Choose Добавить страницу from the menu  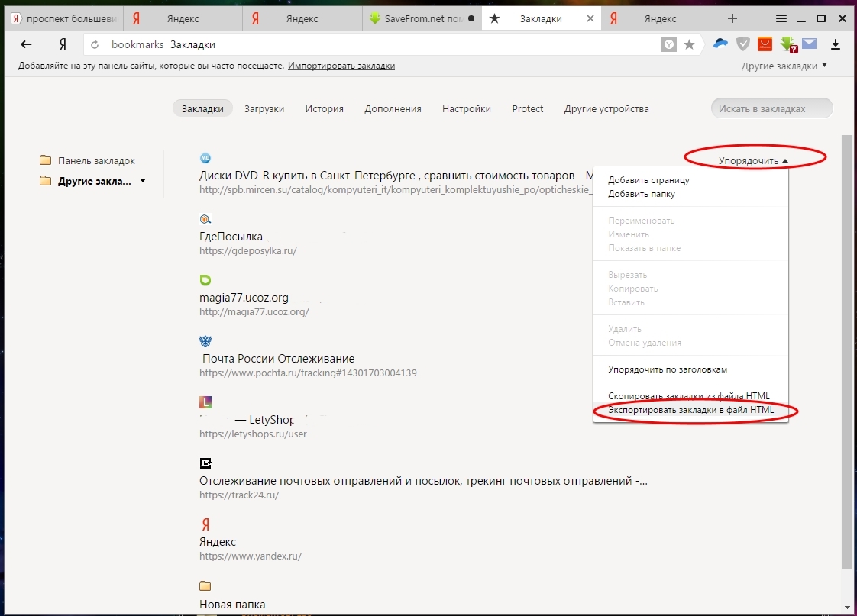pos(648,180)
